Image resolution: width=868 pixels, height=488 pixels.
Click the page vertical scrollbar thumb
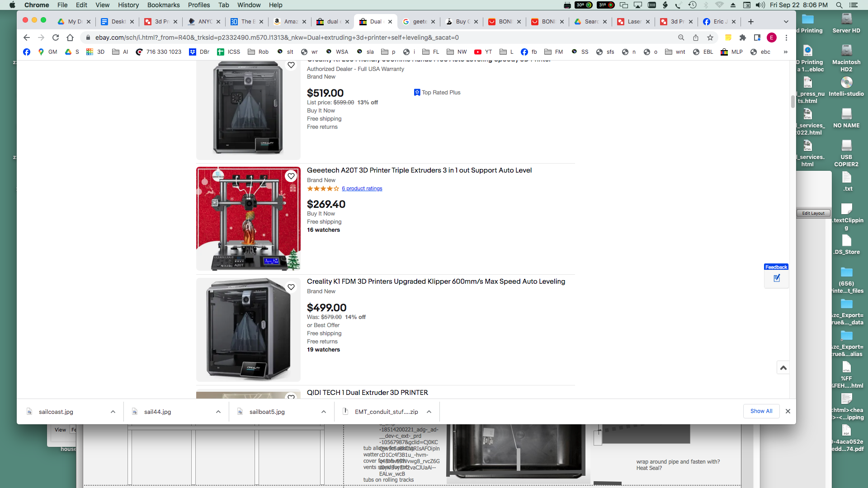click(793, 102)
